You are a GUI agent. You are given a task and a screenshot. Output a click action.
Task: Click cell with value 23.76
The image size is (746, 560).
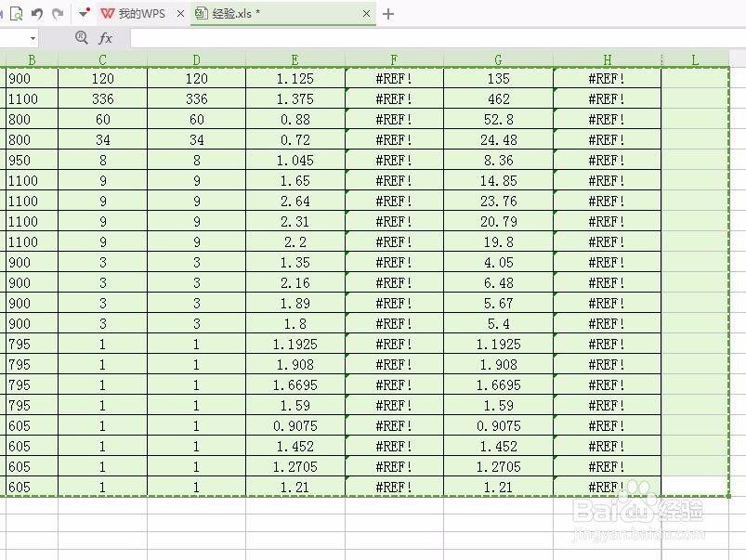point(498,202)
